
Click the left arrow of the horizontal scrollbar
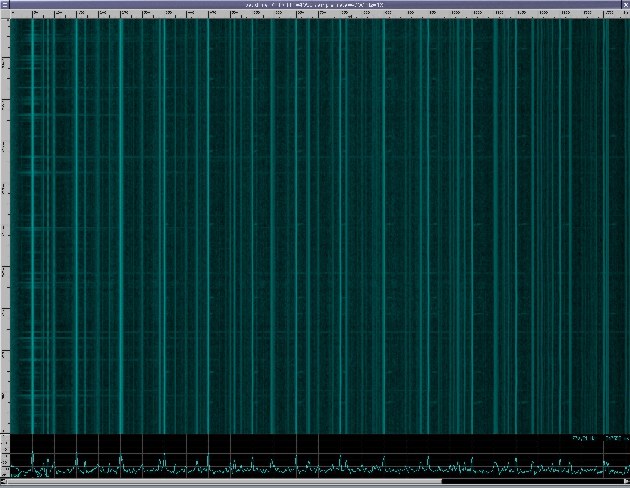pos(3,481)
